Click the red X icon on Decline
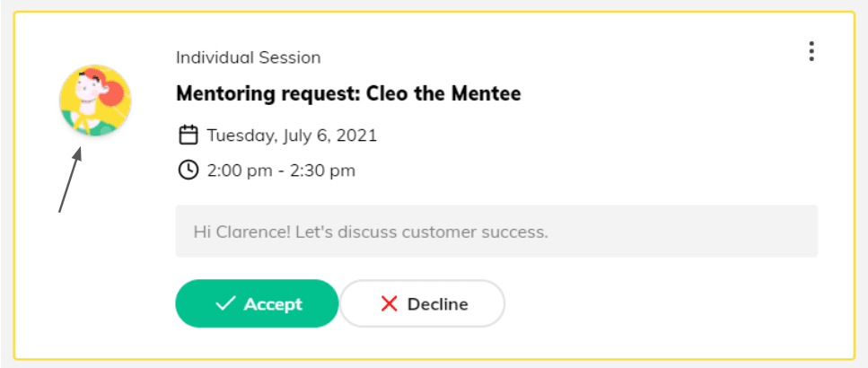The width and height of the screenshot is (868, 368). tap(389, 304)
